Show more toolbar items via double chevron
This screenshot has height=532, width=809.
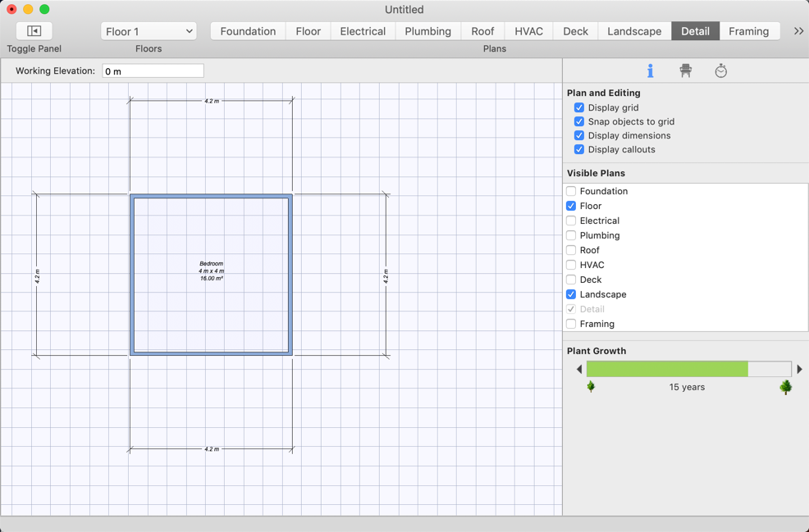pos(798,31)
